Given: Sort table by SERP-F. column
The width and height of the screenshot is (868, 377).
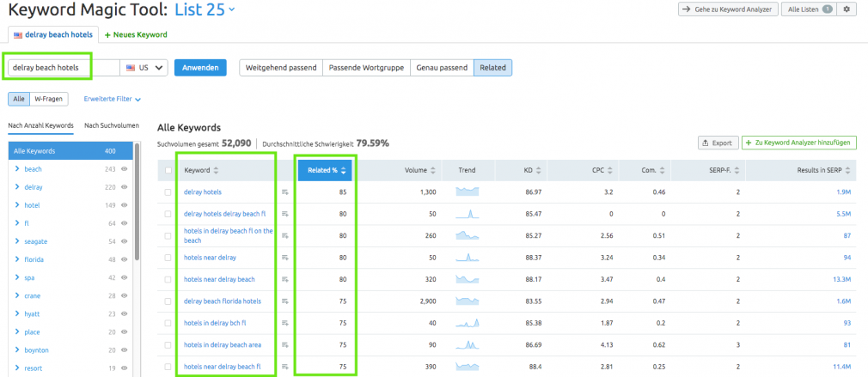Looking at the screenshot, I should pyautogui.click(x=737, y=171).
